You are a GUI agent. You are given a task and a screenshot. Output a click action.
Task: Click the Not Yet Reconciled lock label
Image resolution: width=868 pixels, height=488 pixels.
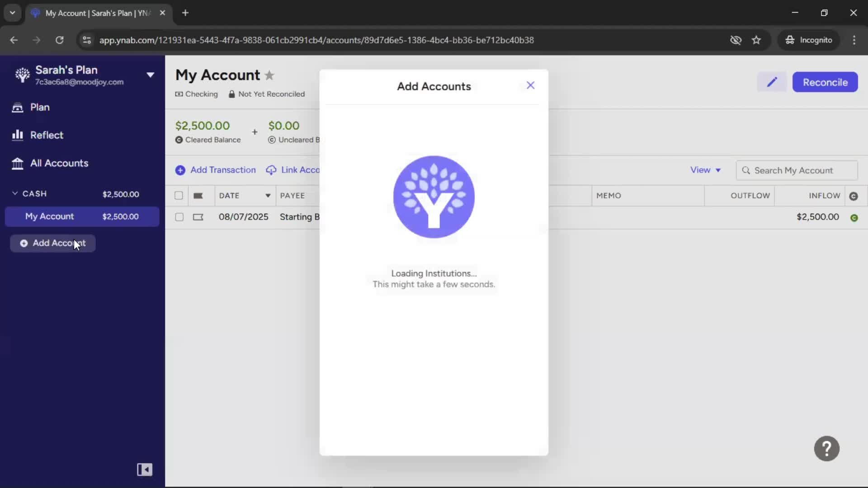[267, 94]
